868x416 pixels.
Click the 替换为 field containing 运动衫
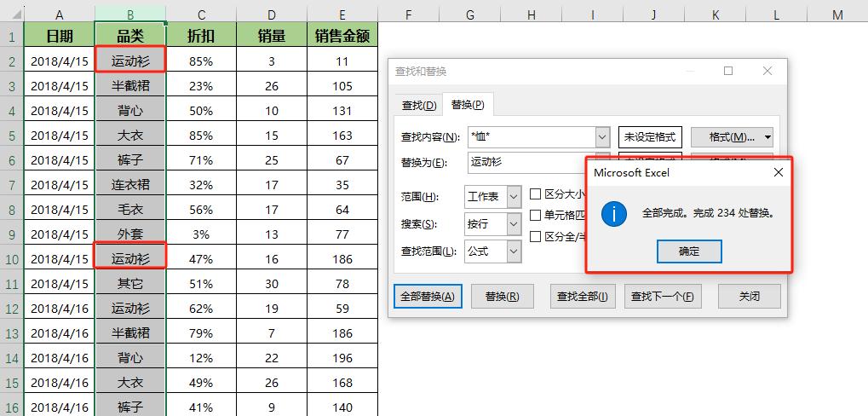(x=526, y=162)
